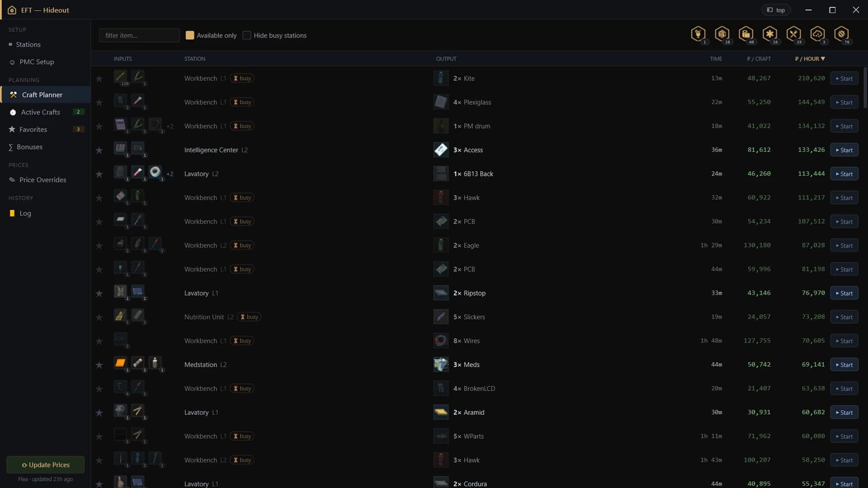Toggle the always-on-top 'top' button
868x488 pixels.
[776, 10]
